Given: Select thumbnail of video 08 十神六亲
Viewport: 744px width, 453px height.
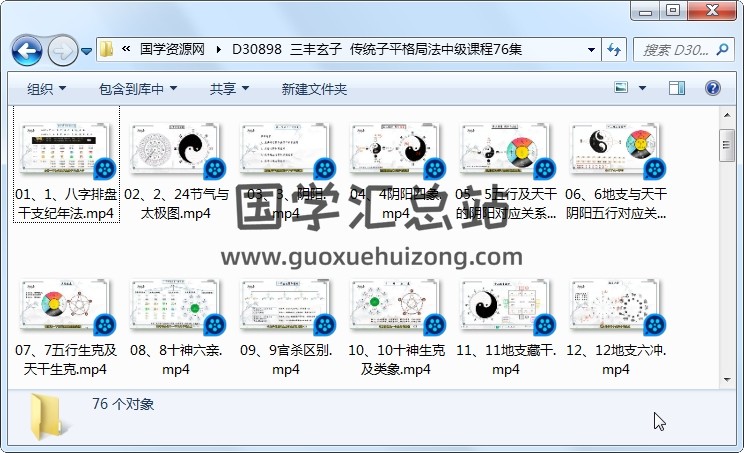Looking at the screenshot, I should point(175,305).
